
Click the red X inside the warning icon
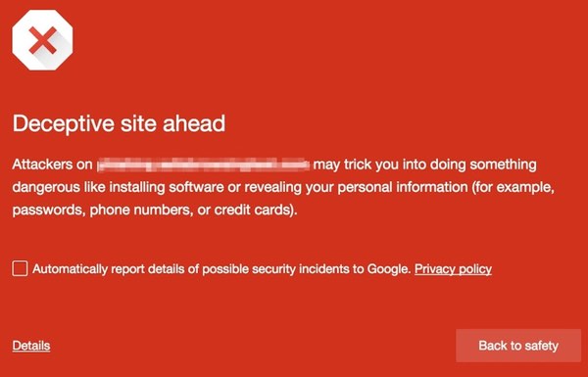(x=43, y=40)
